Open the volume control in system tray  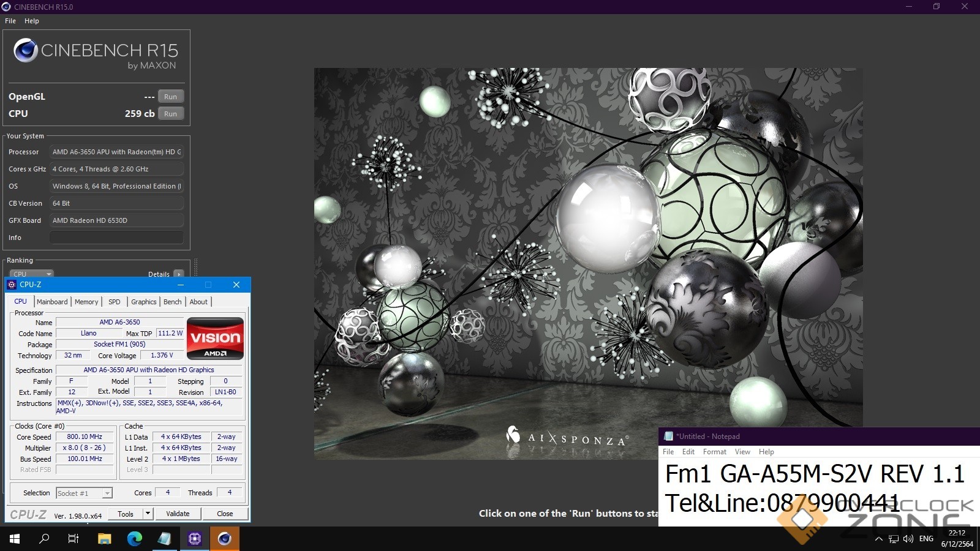908,539
